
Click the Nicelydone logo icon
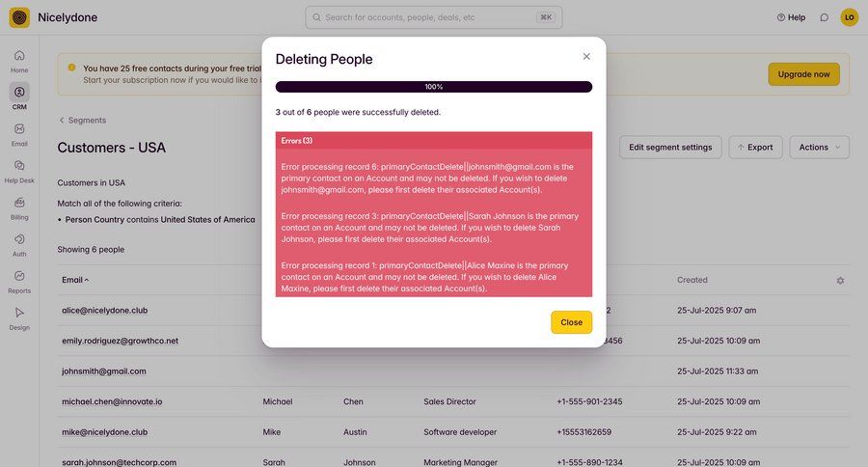[19, 17]
